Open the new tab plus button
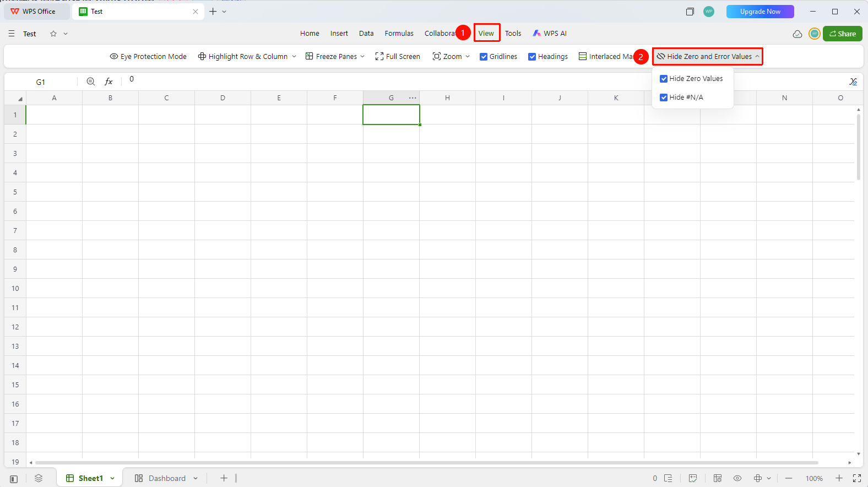 tap(213, 12)
